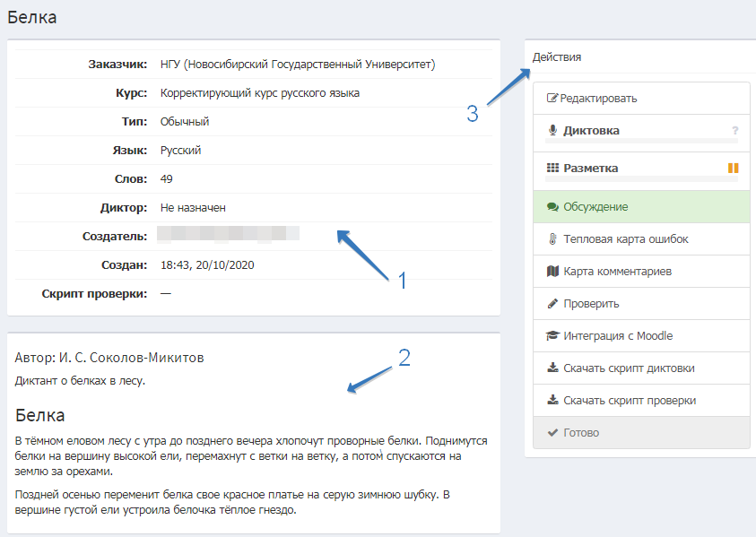Click the question mark in the Диктовка row
Image resolution: width=756 pixels, height=537 pixels.
click(x=734, y=131)
